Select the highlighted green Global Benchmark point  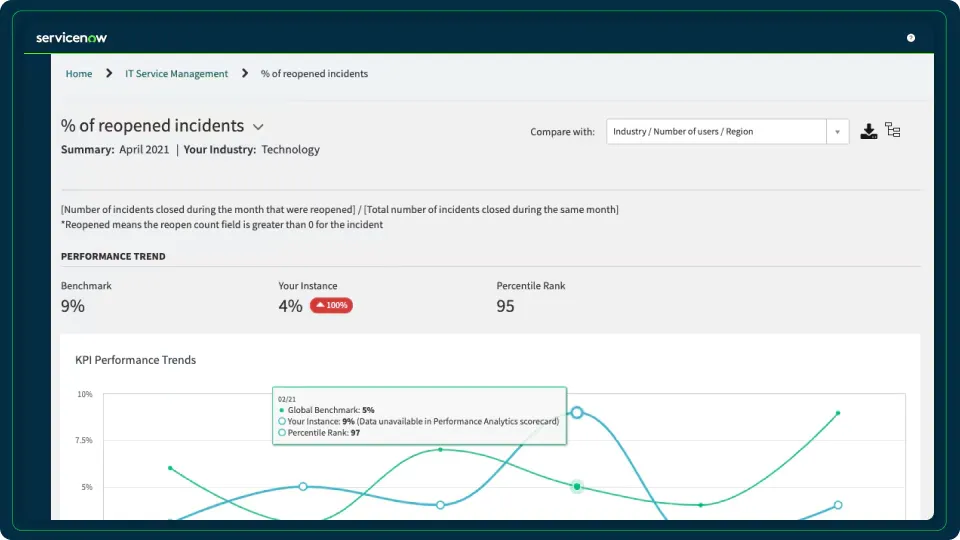[x=577, y=487]
